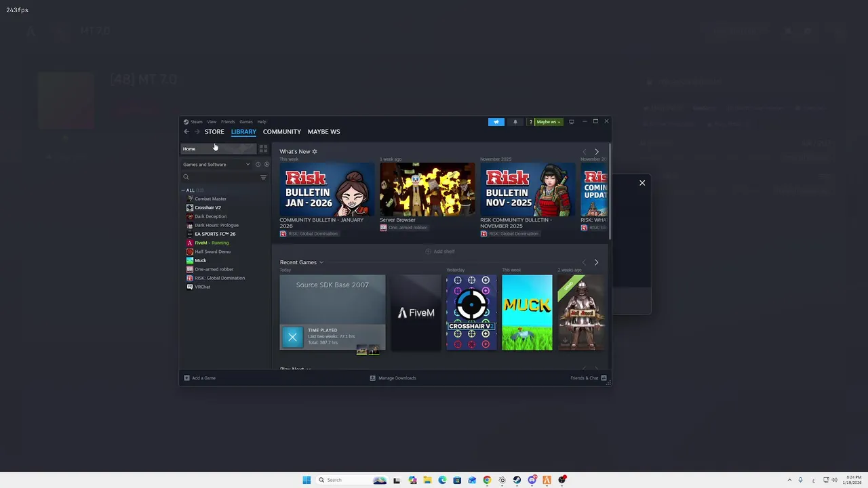Image resolution: width=868 pixels, height=488 pixels.
Task: Close the dialog behind Steam with X
Action: tap(642, 183)
